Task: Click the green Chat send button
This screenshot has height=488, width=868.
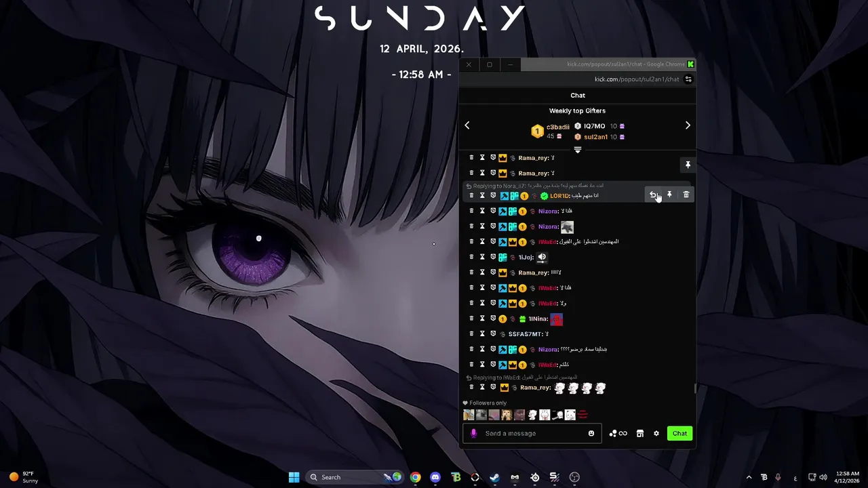Action: pyautogui.click(x=679, y=433)
